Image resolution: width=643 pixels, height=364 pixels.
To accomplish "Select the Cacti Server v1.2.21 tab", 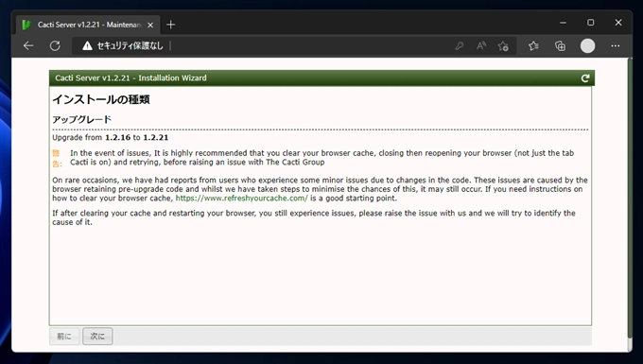I will click(x=88, y=25).
